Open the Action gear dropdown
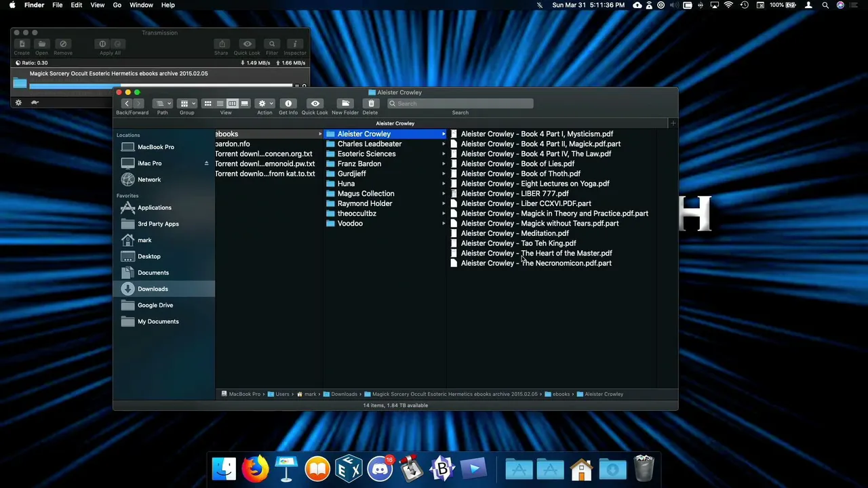Screen dimensions: 868x488 (x=264, y=104)
